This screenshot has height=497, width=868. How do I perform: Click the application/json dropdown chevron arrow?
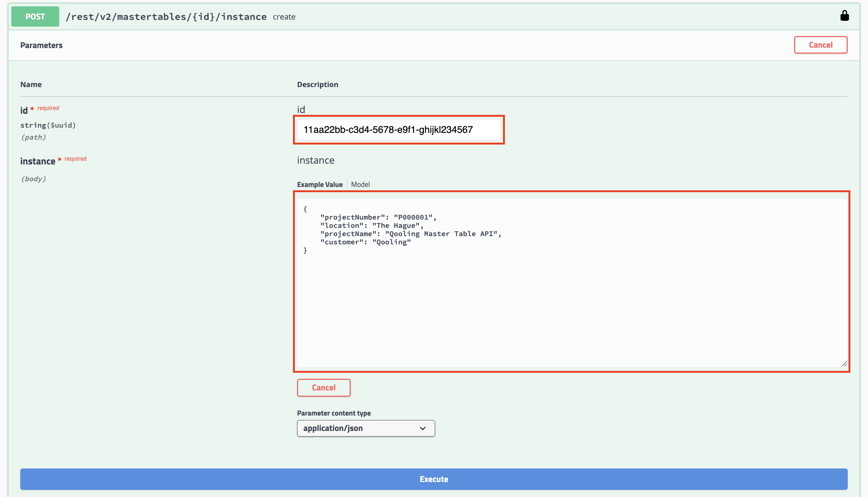(423, 428)
